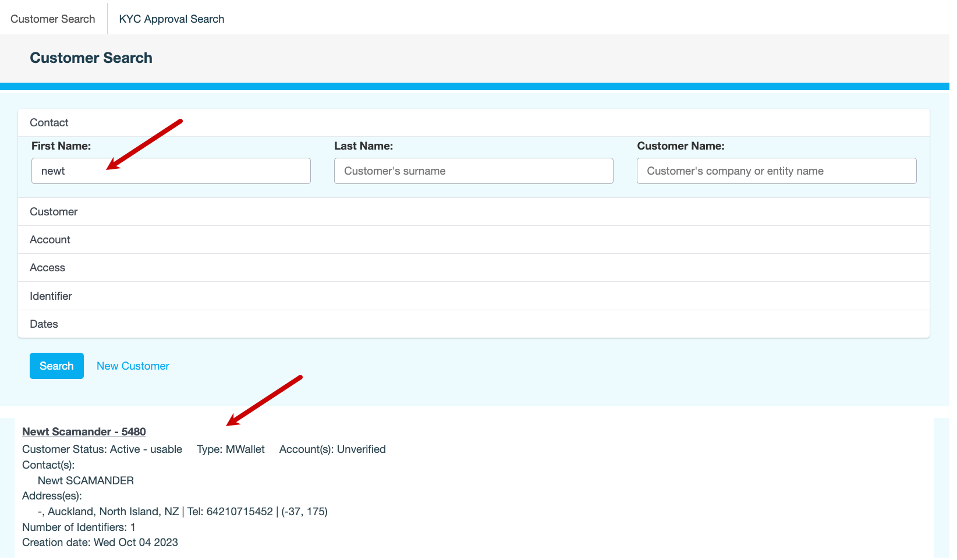Click the Last Name label

(x=363, y=146)
